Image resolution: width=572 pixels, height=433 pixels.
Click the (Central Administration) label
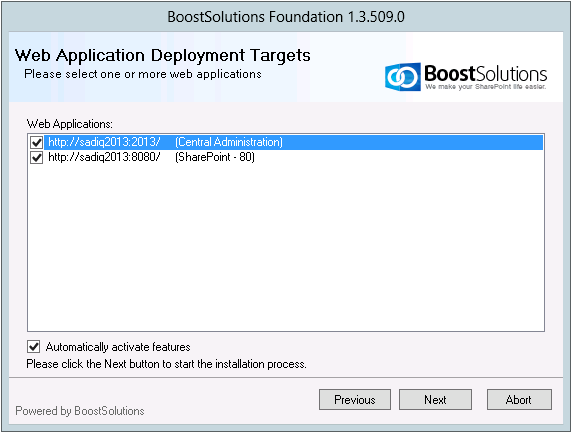coord(229,142)
